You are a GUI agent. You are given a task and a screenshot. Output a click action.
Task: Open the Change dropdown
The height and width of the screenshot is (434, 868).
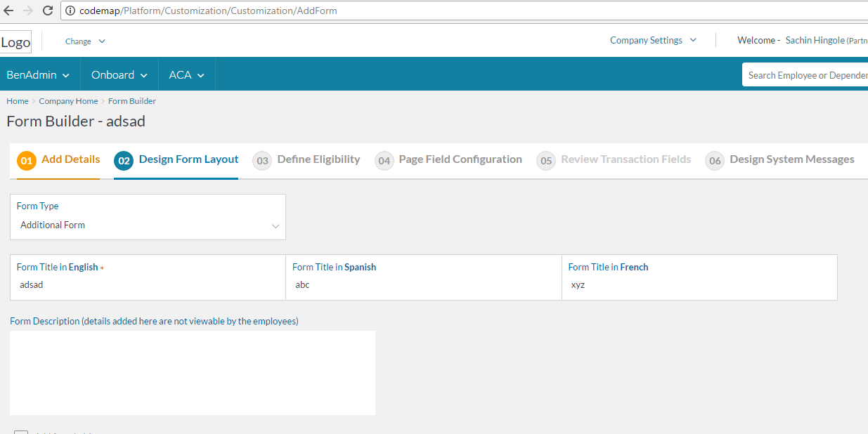click(85, 41)
